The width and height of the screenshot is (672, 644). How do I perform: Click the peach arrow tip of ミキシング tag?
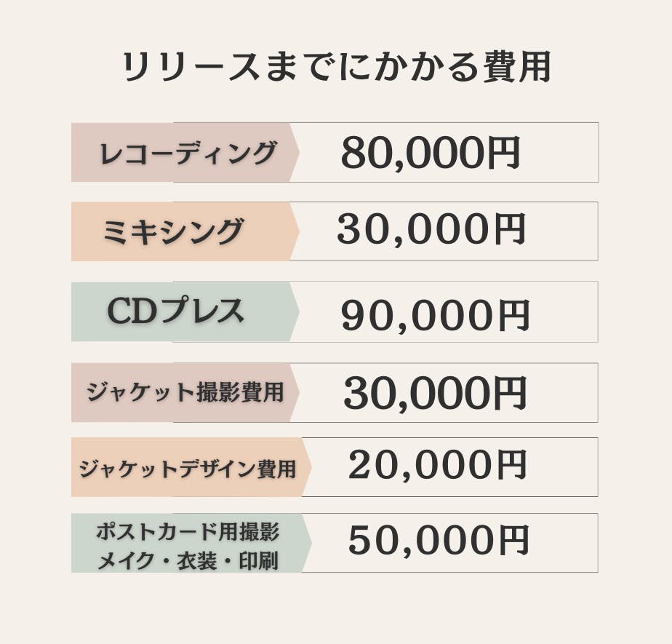click(294, 231)
